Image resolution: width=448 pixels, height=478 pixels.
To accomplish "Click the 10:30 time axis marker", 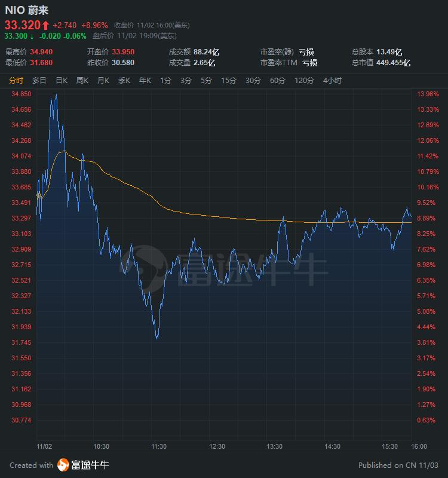I will (101, 446).
